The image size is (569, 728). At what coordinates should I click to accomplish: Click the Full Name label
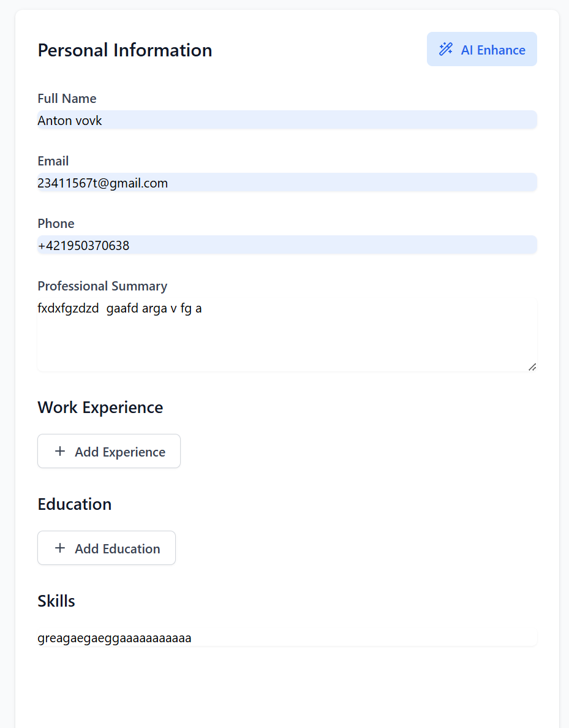pyautogui.click(x=67, y=99)
